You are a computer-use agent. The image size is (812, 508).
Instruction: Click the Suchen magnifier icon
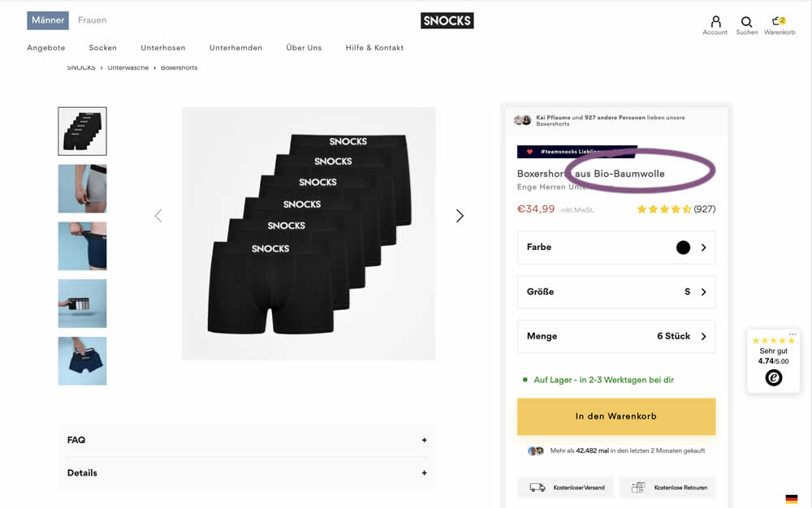tap(746, 22)
